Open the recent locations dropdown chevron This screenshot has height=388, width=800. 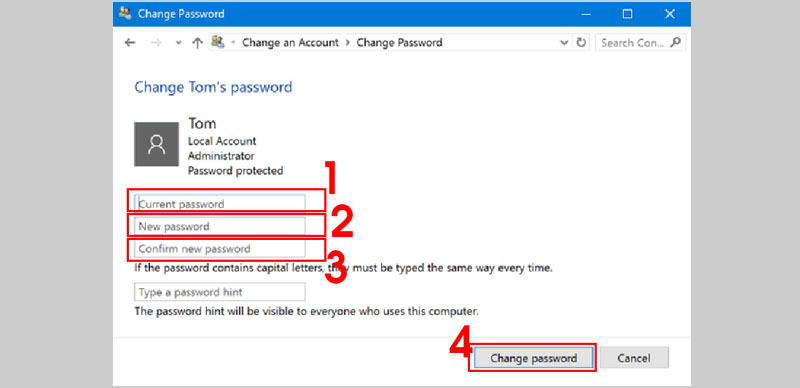[178, 43]
